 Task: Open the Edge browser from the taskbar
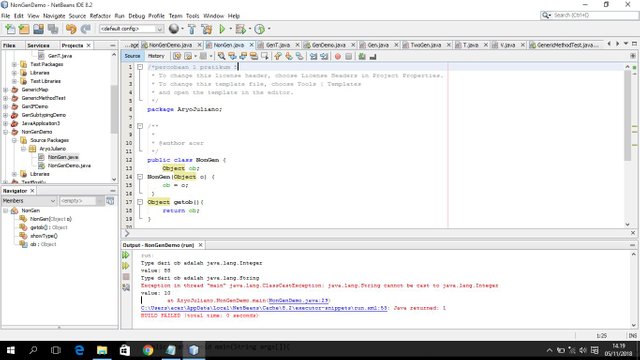[x=80, y=350]
